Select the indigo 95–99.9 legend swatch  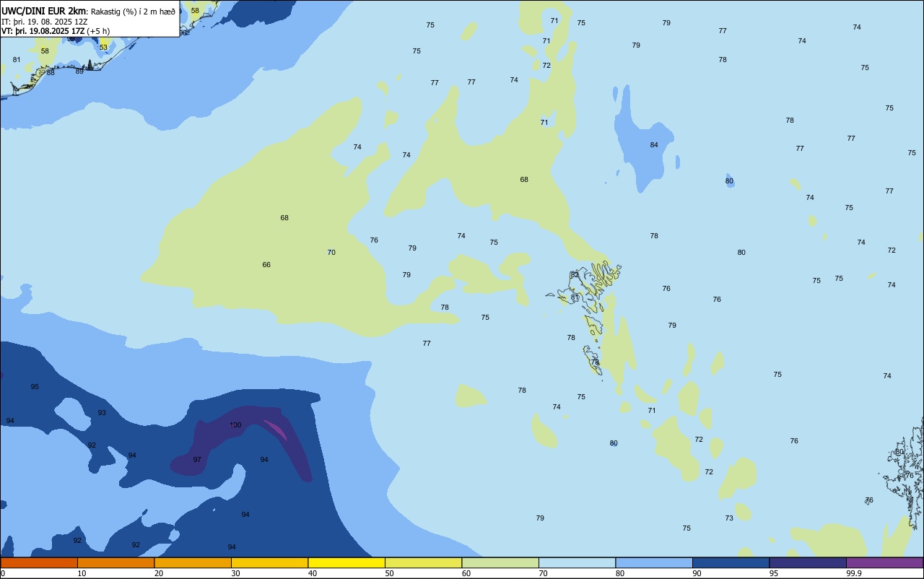[x=808, y=562]
